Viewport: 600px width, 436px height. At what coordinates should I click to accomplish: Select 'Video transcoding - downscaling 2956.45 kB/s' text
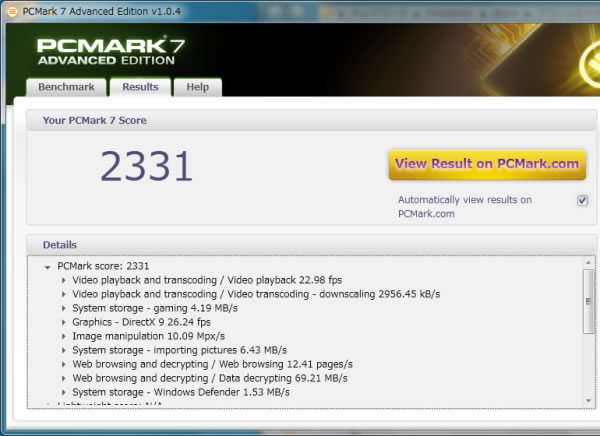(x=256, y=294)
